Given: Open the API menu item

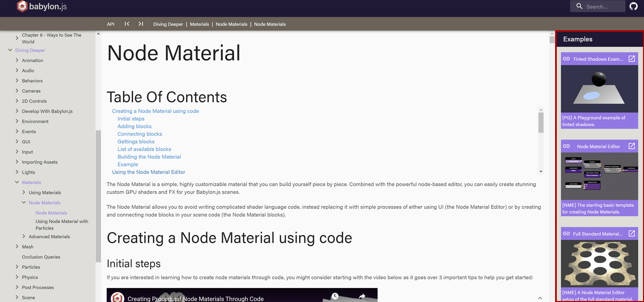Looking at the screenshot, I should pos(111,24).
